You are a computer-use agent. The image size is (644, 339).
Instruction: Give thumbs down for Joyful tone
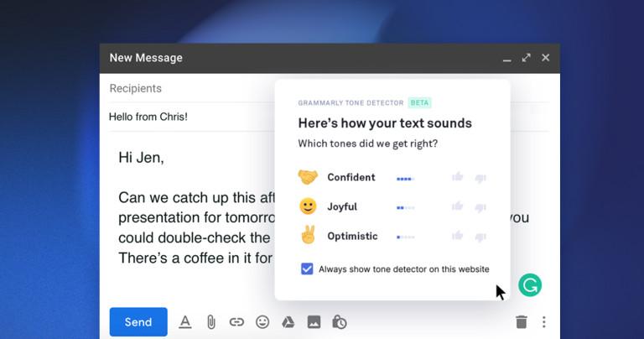coord(480,207)
